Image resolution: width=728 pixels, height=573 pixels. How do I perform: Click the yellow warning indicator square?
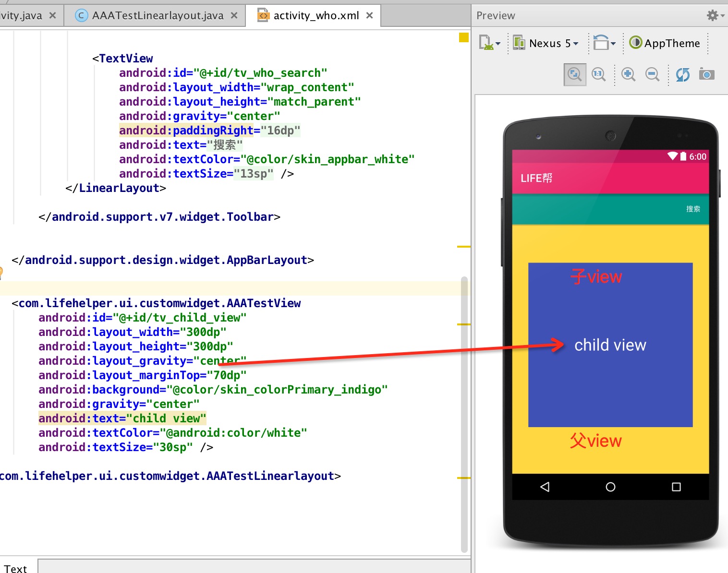point(463,37)
